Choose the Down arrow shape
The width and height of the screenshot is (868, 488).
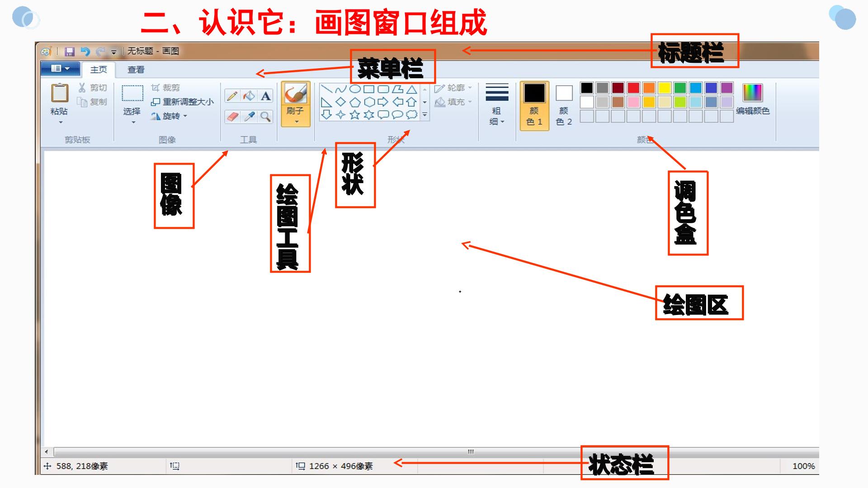pyautogui.click(x=326, y=115)
